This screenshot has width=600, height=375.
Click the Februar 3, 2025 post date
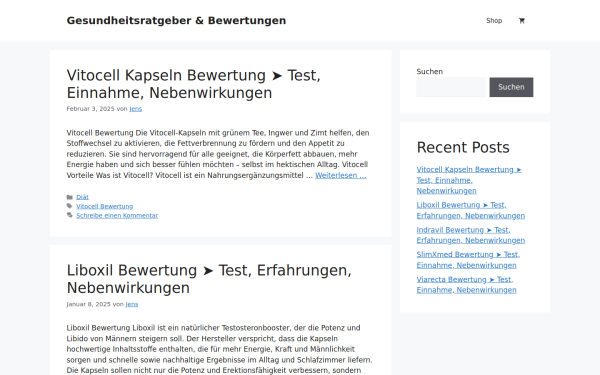[90, 109]
